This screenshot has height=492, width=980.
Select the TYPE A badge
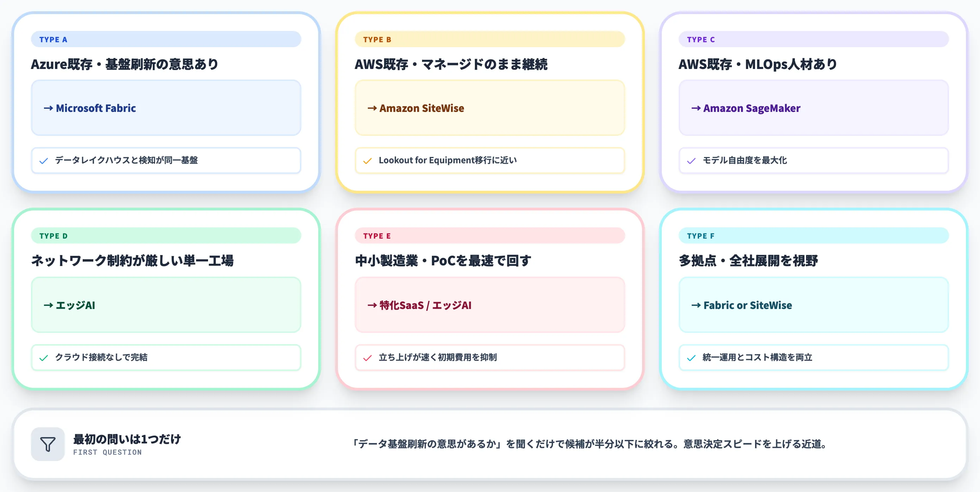coord(166,39)
